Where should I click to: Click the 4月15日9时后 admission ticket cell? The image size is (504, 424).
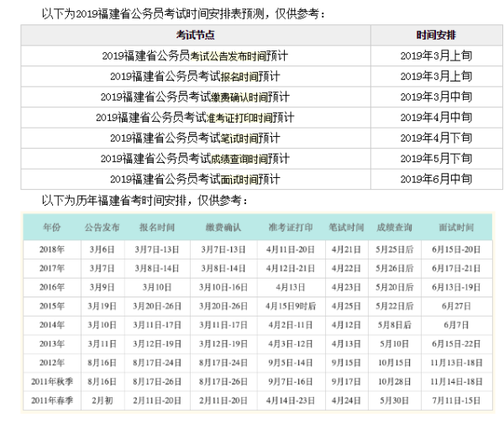(291, 306)
